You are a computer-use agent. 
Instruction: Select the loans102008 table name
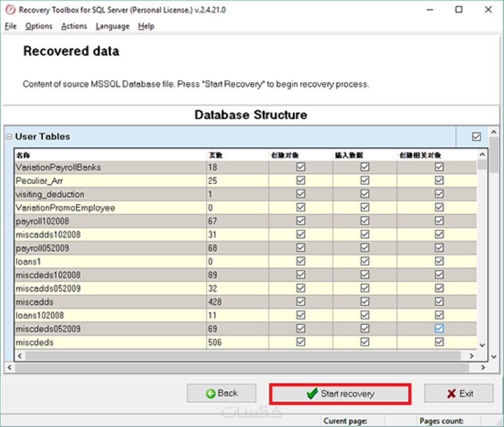click(40, 316)
